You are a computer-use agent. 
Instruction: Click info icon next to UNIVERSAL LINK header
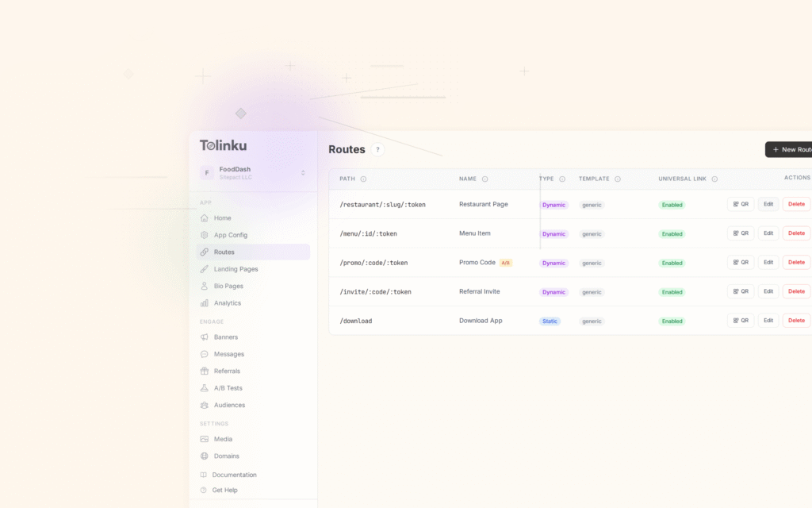click(714, 179)
